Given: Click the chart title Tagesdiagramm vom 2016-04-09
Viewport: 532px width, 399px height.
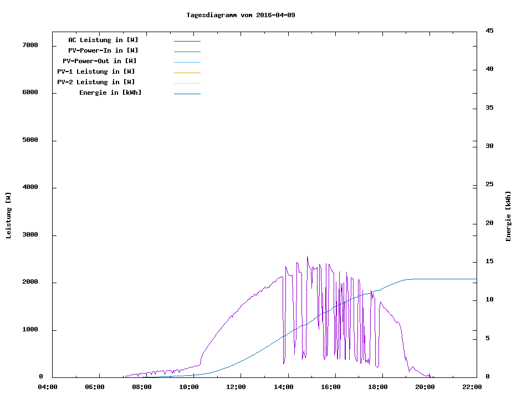Looking at the screenshot, I should coord(241,15).
